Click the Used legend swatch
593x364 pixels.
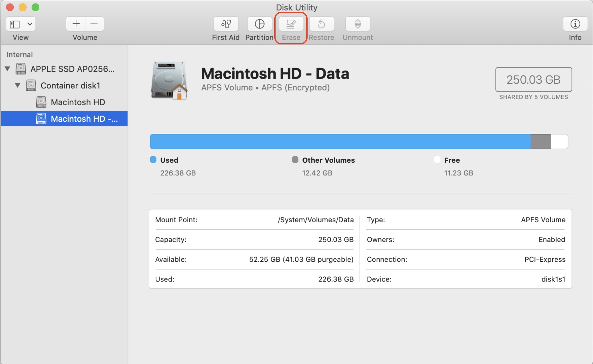153,159
